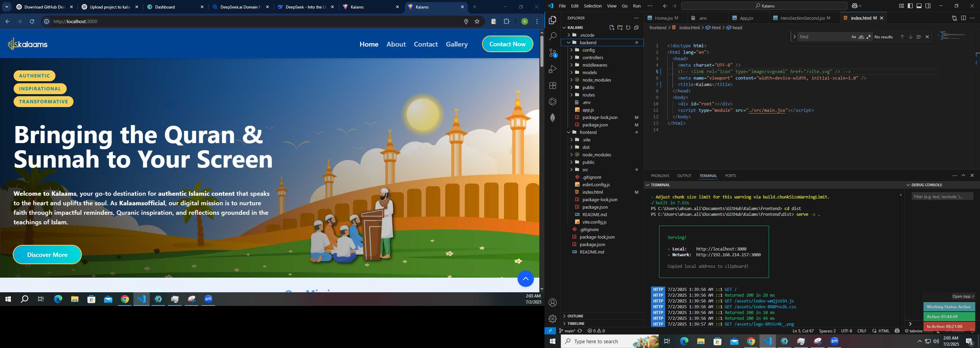Expand the src folder under frontend
Image resolution: width=980 pixels, height=348 pixels.
571,170
